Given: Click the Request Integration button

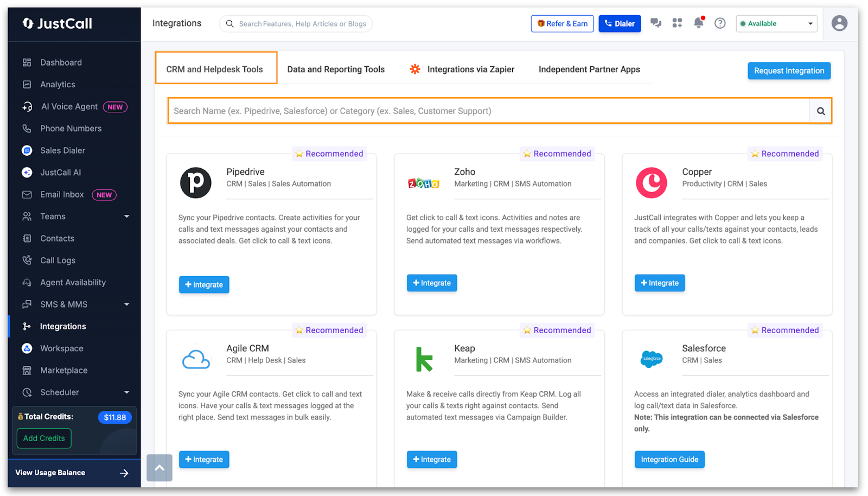Looking at the screenshot, I should click(x=789, y=71).
